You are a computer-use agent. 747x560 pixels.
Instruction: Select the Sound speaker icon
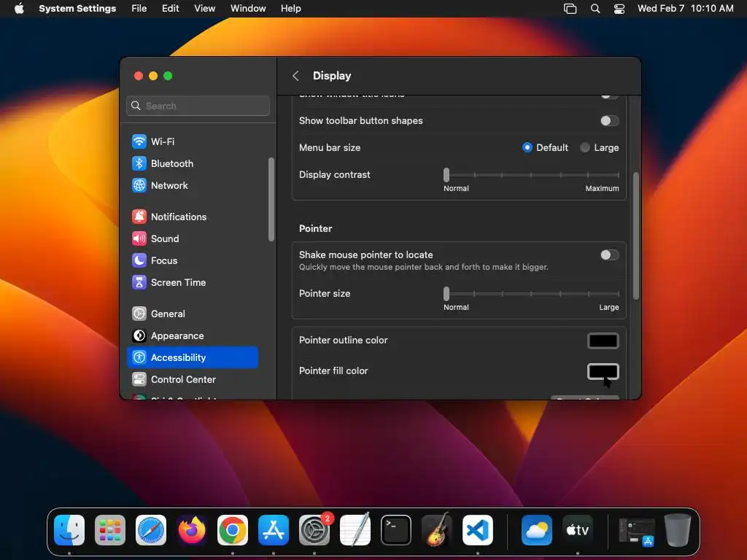coord(139,238)
